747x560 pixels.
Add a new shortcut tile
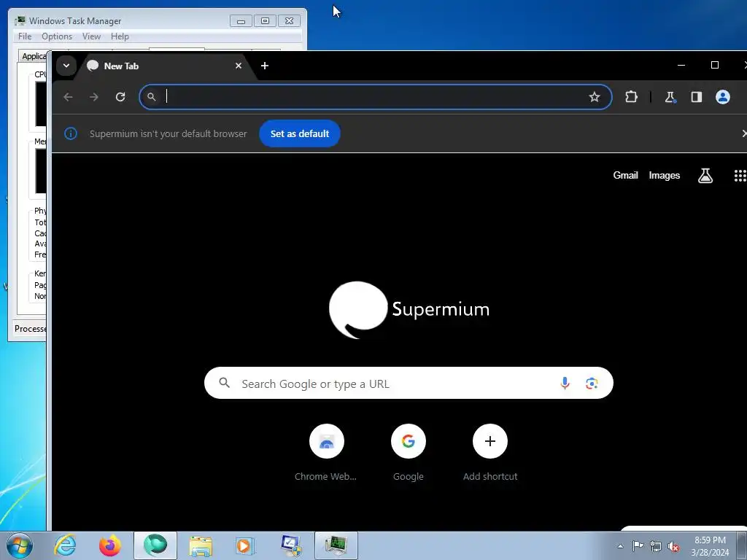coord(489,452)
